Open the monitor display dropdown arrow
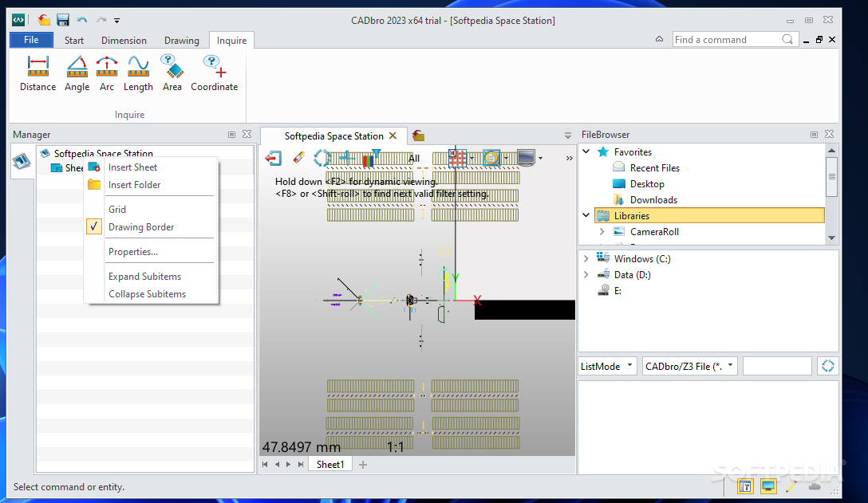Screen dimensions: 868x503 tap(540, 159)
